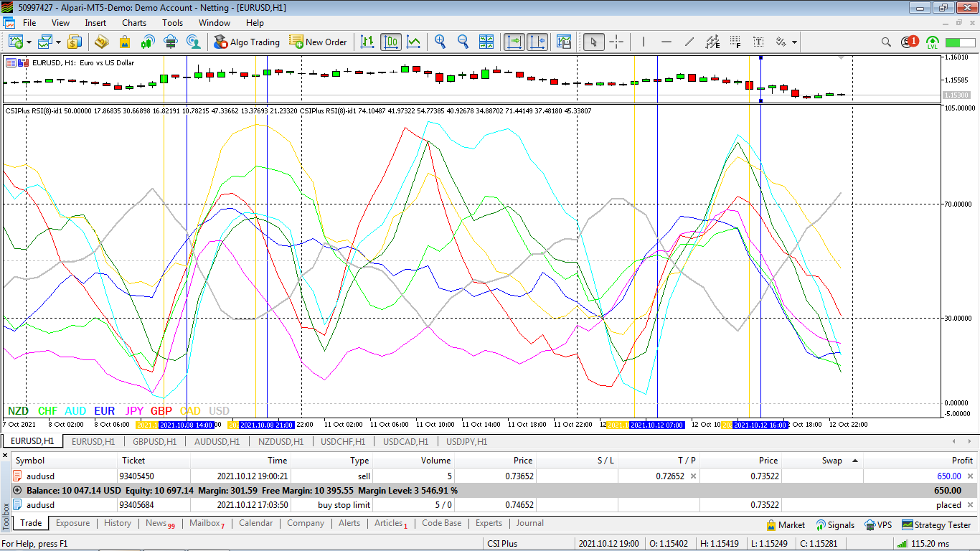Open the search magnifier in the toolbar

886,42
